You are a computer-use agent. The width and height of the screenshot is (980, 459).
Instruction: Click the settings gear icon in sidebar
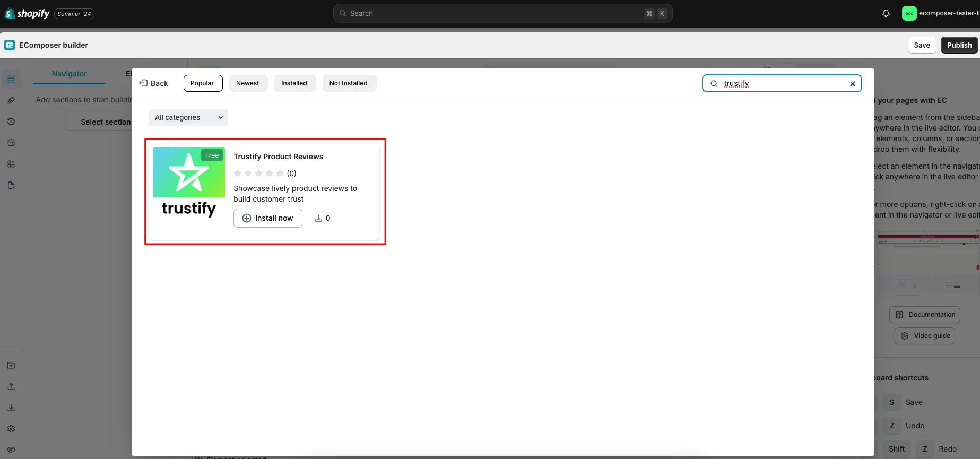(x=11, y=429)
